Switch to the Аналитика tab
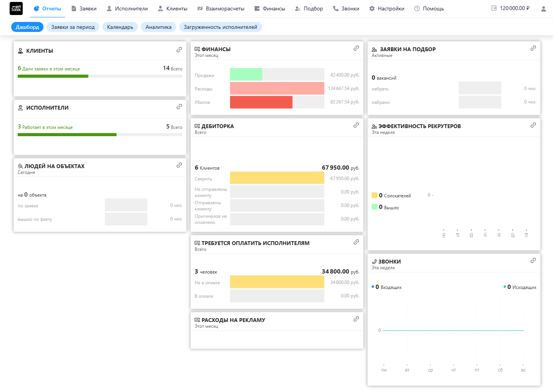This screenshot has height=392, width=554. coord(159,27)
